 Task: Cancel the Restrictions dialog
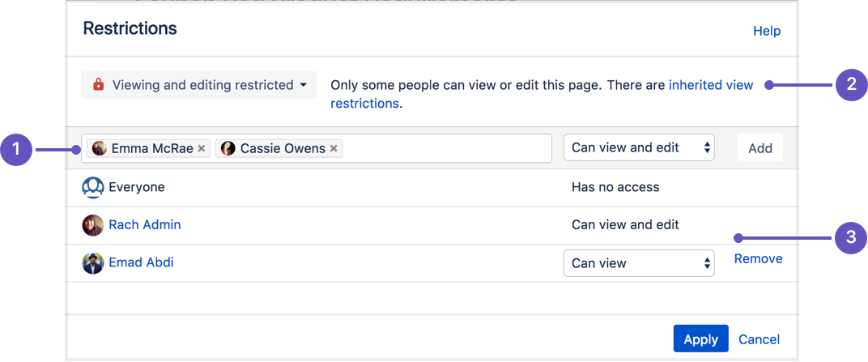point(759,339)
